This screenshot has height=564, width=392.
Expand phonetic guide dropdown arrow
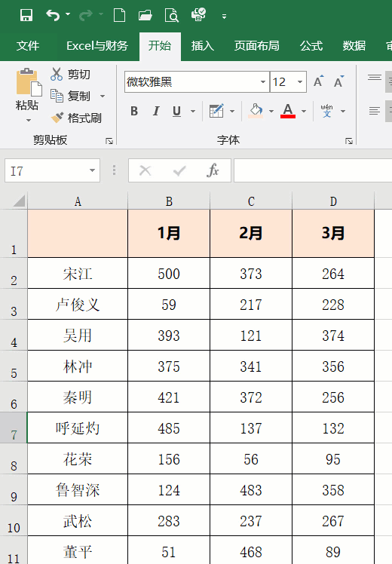click(x=343, y=111)
